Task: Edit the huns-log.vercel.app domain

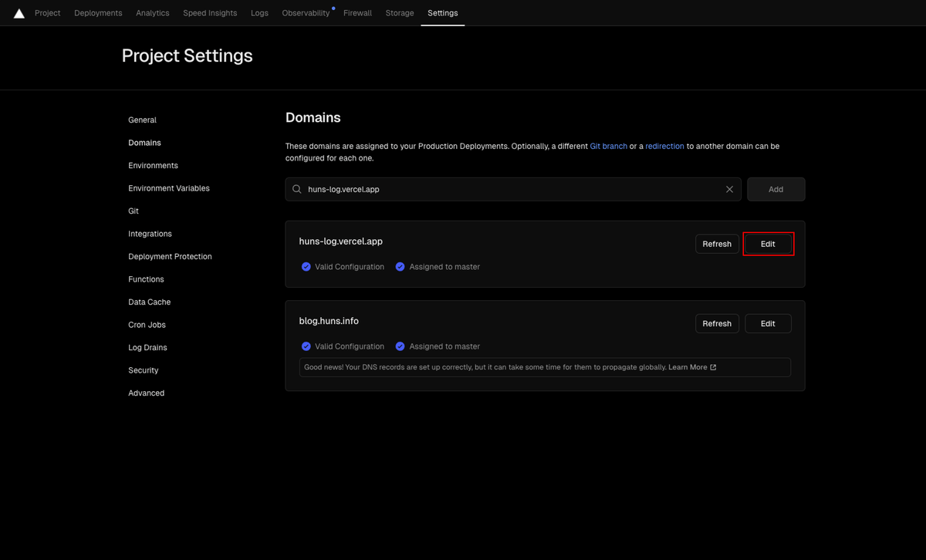Action: (x=768, y=244)
